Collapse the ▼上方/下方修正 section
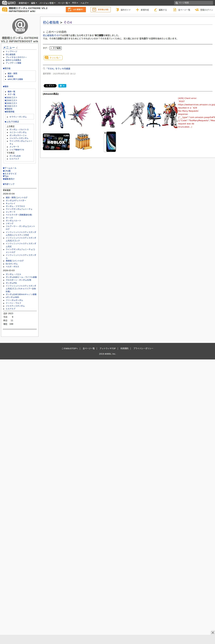 point(12,122)
